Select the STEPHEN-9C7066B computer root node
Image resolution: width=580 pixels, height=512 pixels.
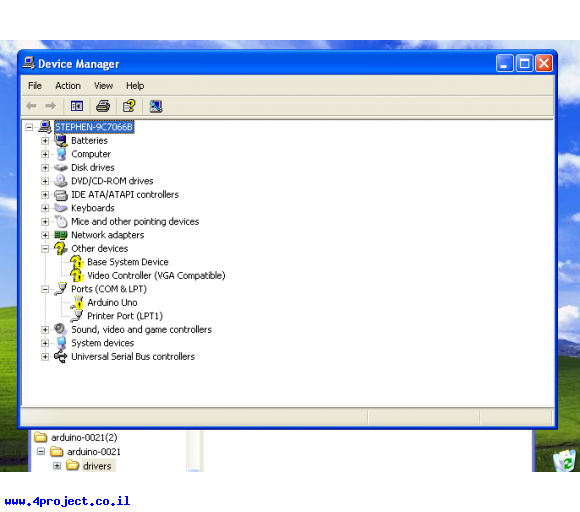point(94,127)
